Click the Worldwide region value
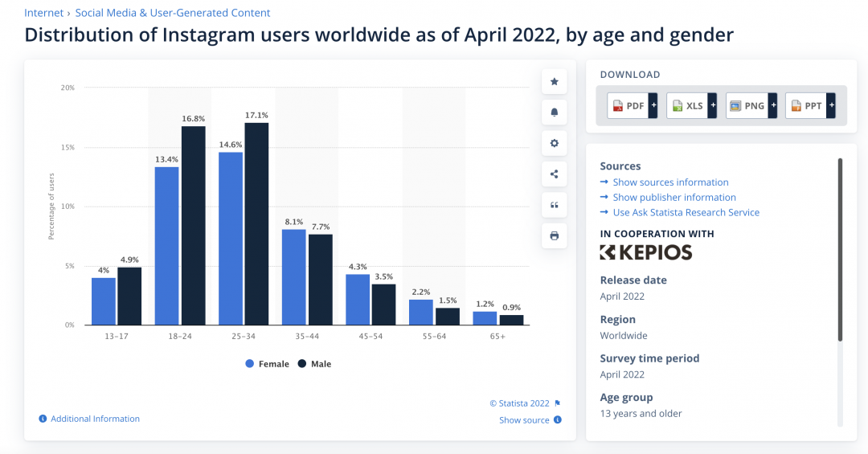This screenshot has height=454, width=868. coord(624,336)
